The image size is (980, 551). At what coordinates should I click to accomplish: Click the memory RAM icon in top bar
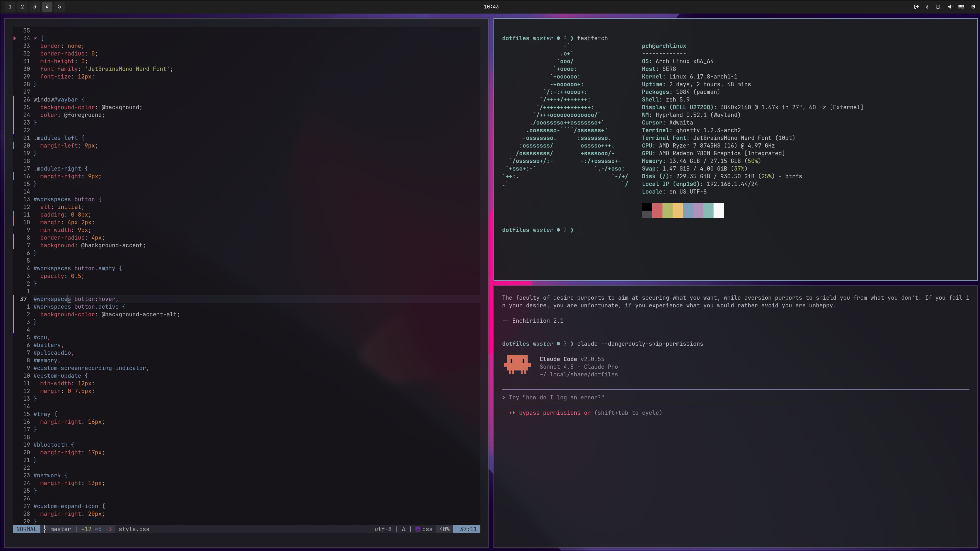(x=961, y=6)
